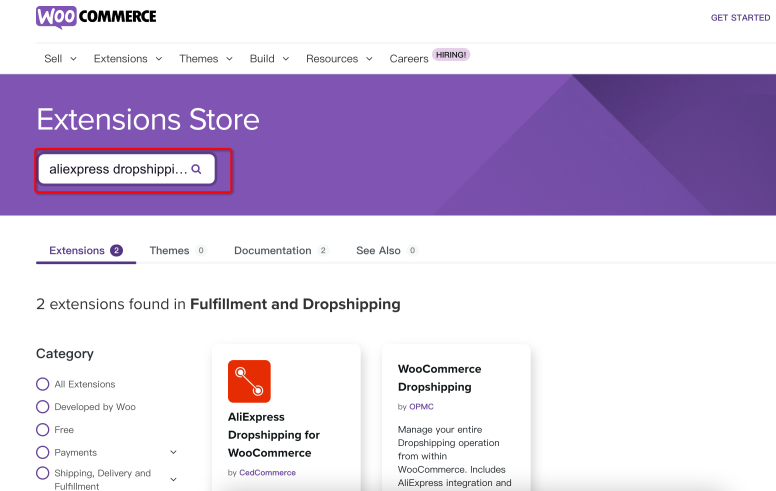Select the All Extensions category radio
Viewport: 776px width, 491px height.
pyautogui.click(x=43, y=384)
